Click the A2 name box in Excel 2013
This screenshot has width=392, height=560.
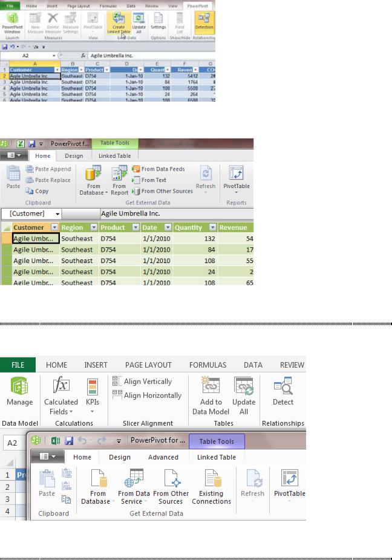coord(12,443)
